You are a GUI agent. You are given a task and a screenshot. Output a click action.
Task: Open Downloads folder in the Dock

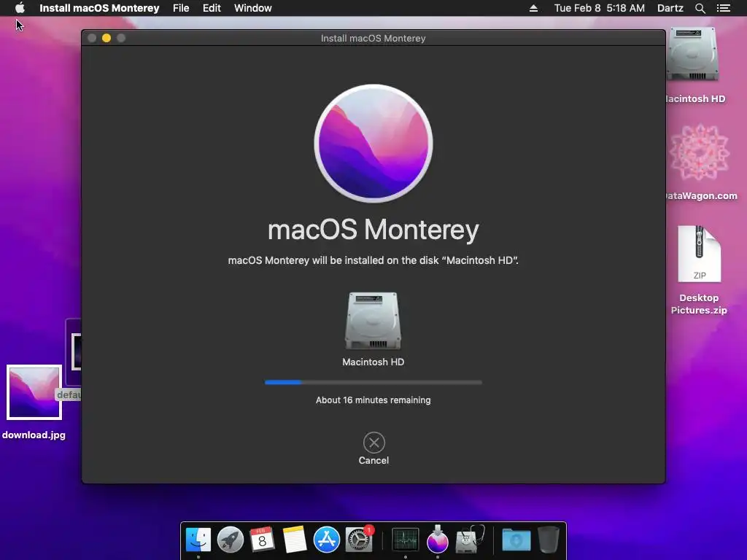coord(516,540)
